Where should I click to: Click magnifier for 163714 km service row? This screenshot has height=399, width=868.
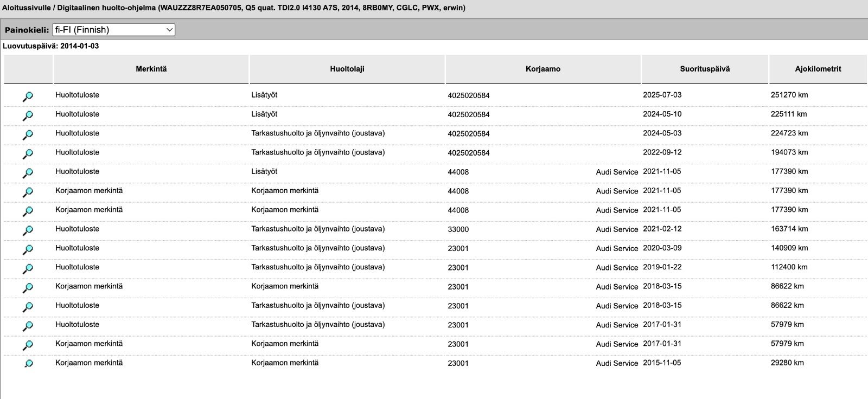(28, 230)
